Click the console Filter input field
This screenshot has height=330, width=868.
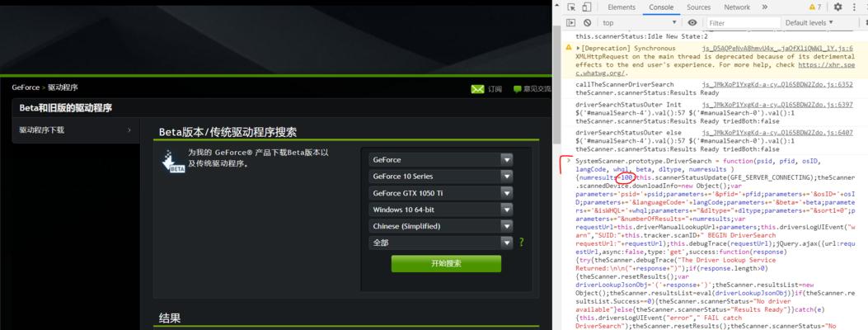[743, 23]
